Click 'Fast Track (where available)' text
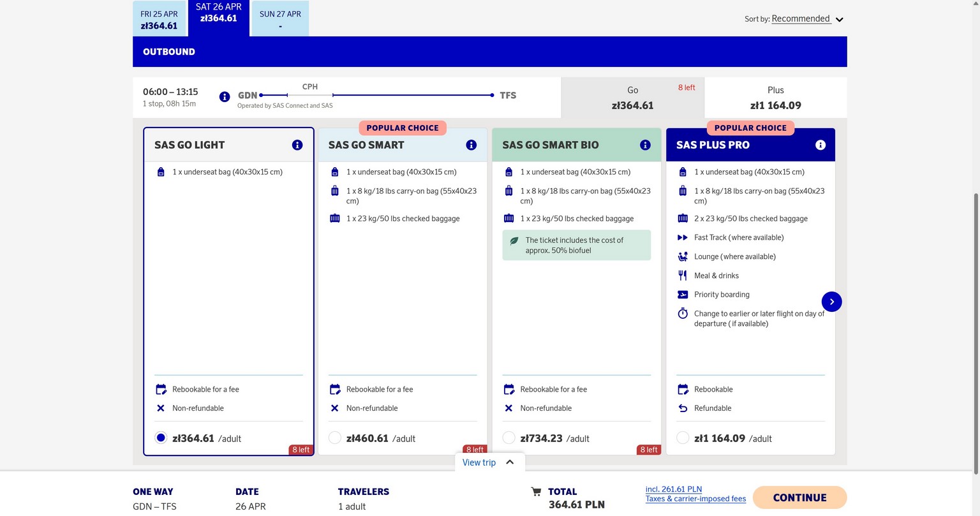The image size is (980, 516). coord(739,237)
